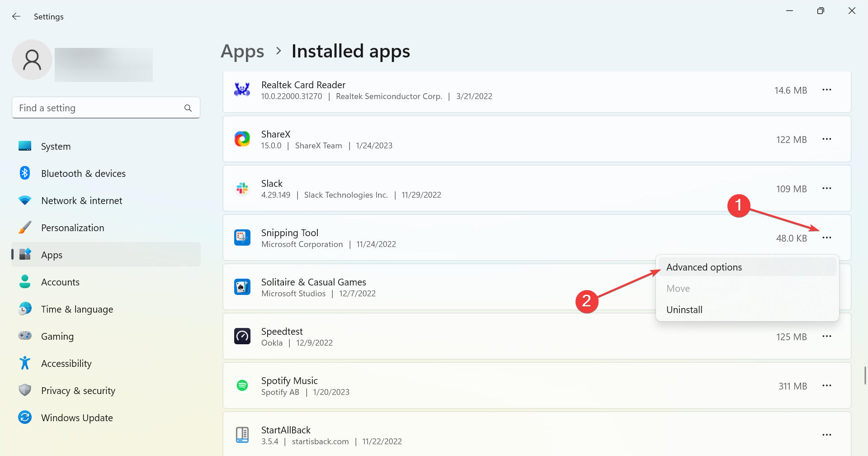Screen dimensions: 868x456
Task: Click the Find a setting search box
Action: coord(106,108)
